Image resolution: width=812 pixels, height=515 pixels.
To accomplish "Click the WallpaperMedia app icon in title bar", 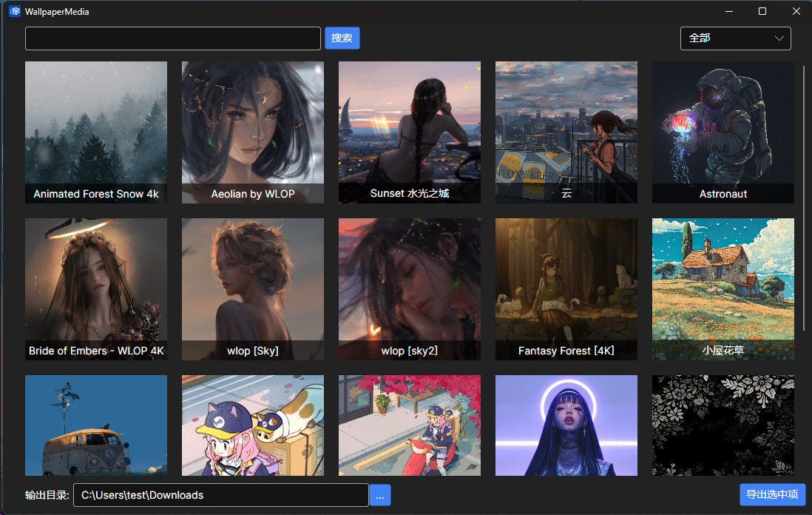I will pyautogui.click(x=15, y=11).
